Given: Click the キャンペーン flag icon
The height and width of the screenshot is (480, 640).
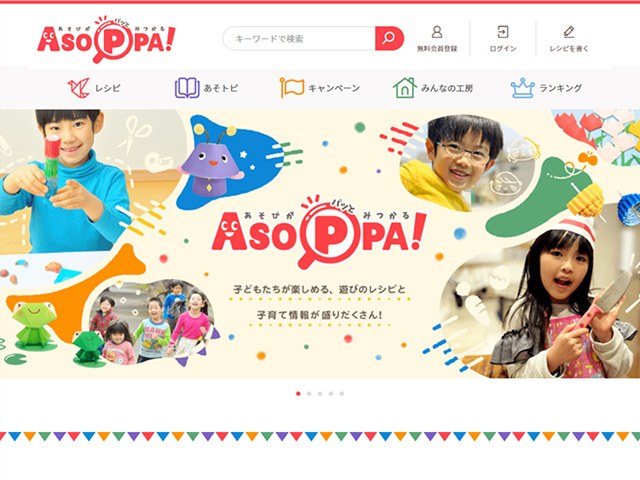Looking at the screenshot, I should pos(291,88).
